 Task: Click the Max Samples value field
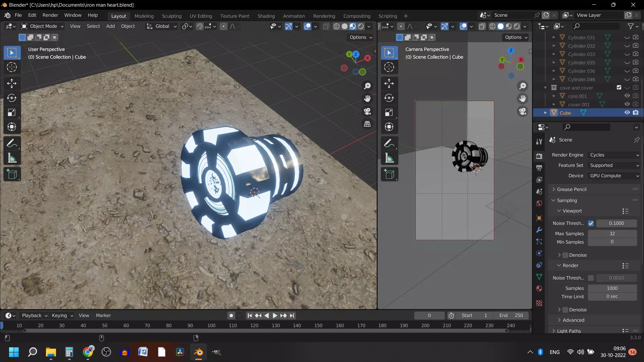click(x=612, y=234)
